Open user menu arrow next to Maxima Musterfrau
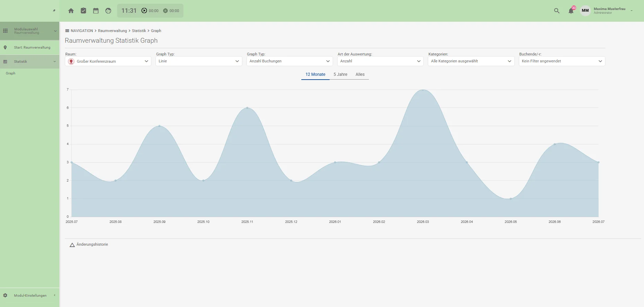 (632, 11)
